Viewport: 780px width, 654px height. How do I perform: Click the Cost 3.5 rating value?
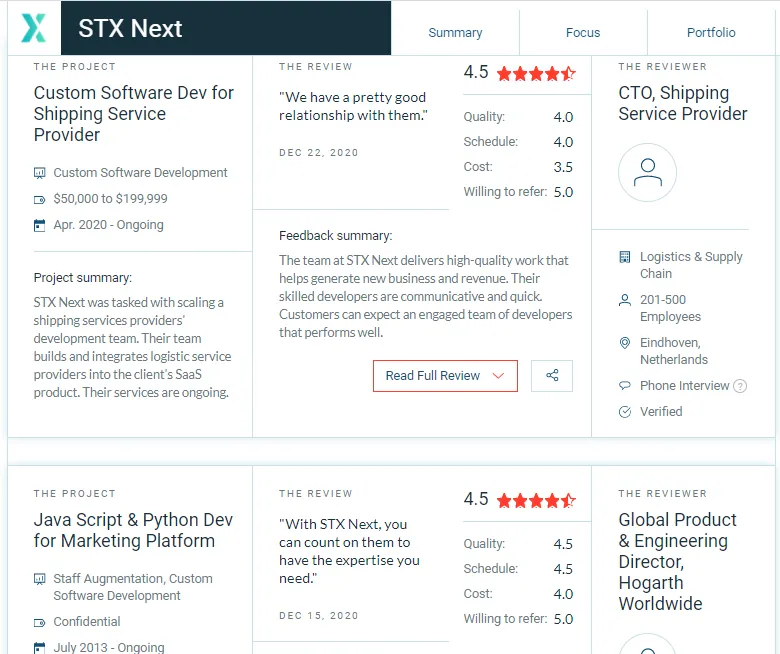tap(563, 167)
